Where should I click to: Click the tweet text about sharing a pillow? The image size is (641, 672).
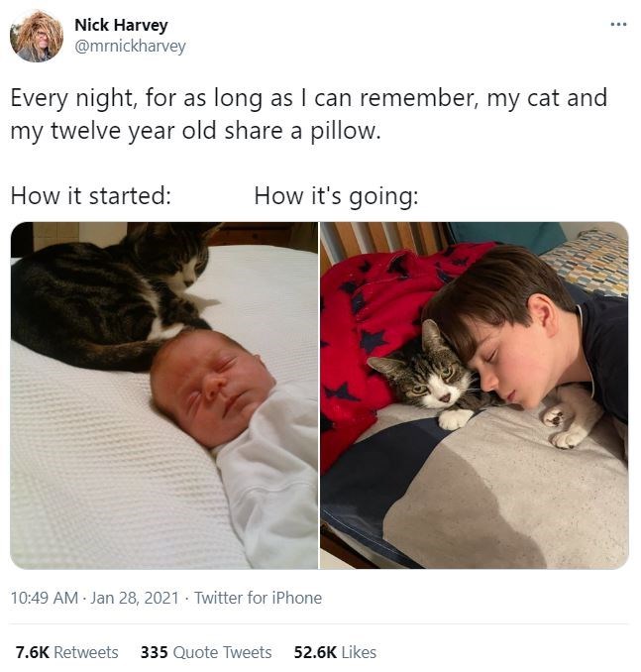point(307,115)
